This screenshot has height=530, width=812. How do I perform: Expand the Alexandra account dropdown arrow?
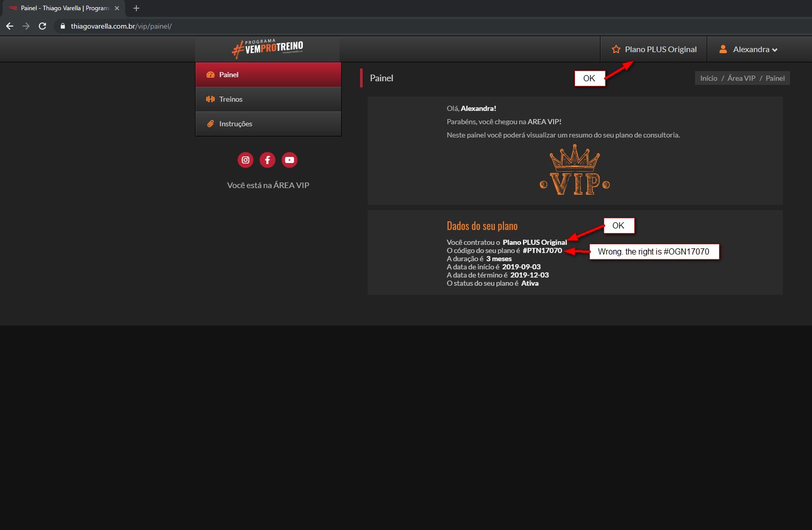pos(775,50)
